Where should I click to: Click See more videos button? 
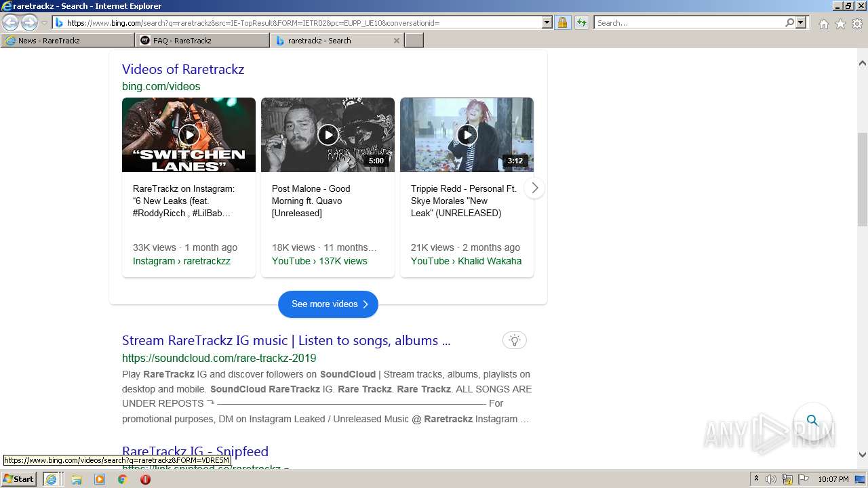pos(328,304)
